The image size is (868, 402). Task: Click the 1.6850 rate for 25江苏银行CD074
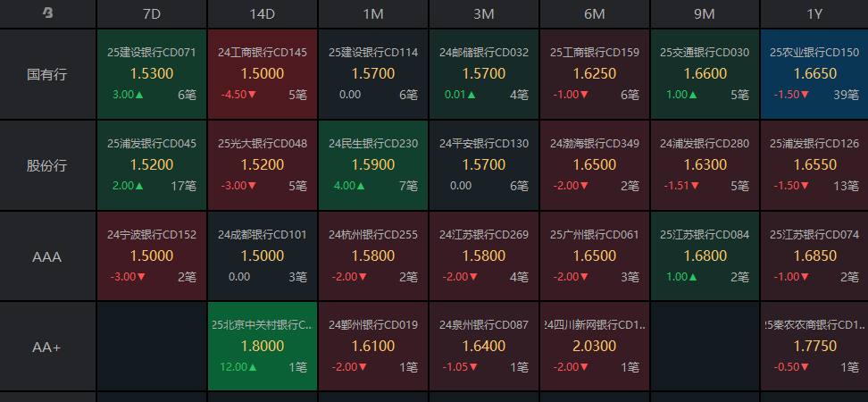click(x=814, y=255)
